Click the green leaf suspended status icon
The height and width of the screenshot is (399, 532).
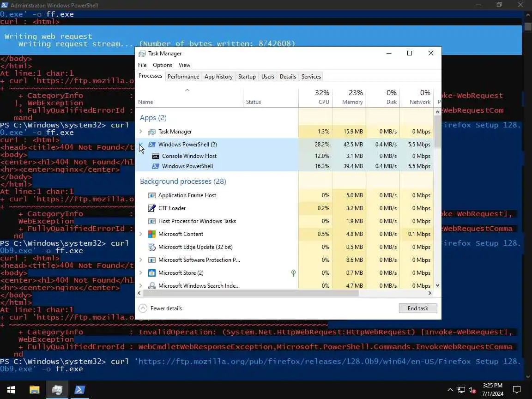click(x=294, y=273)
